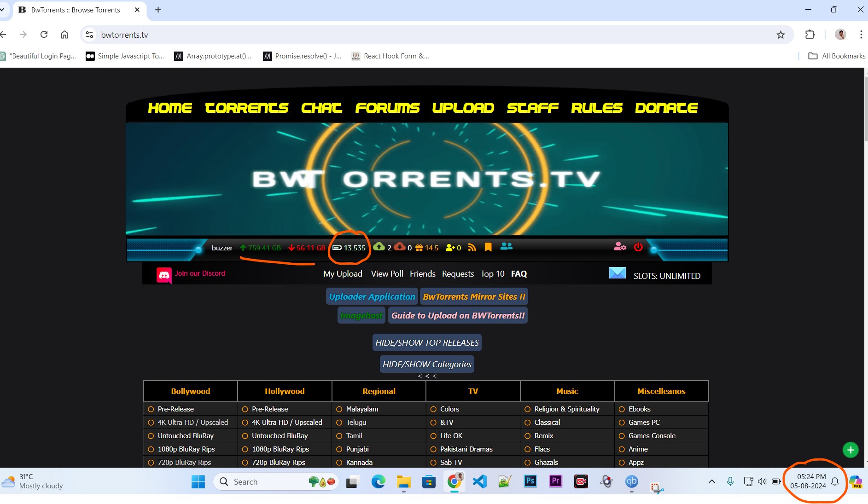Open the View Poll link

(x=387, y=274)
